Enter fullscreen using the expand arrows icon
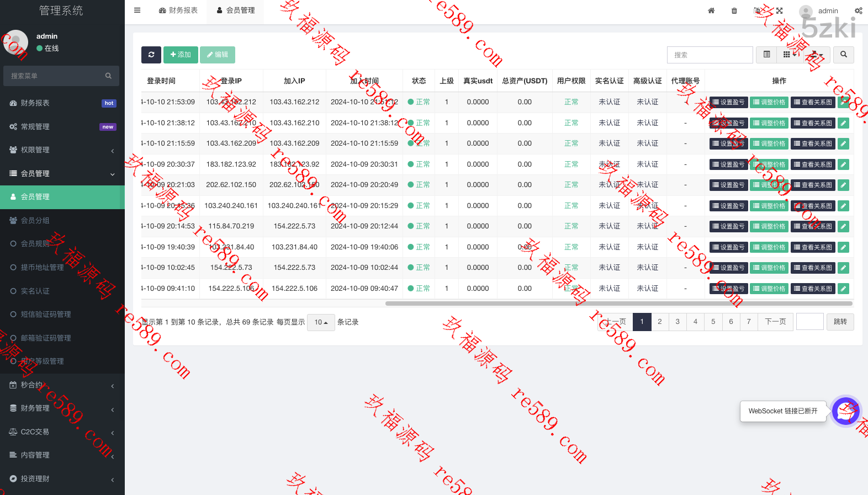This screenshot has width=868, height=495. (x=779, y=10)
